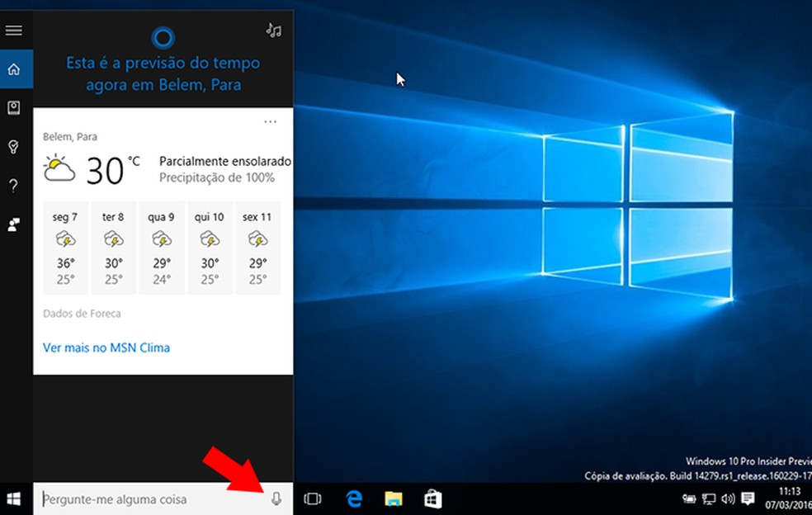Open the volume control in system tray
Screen dimensions: 812x515
click(x=728, y=498)
